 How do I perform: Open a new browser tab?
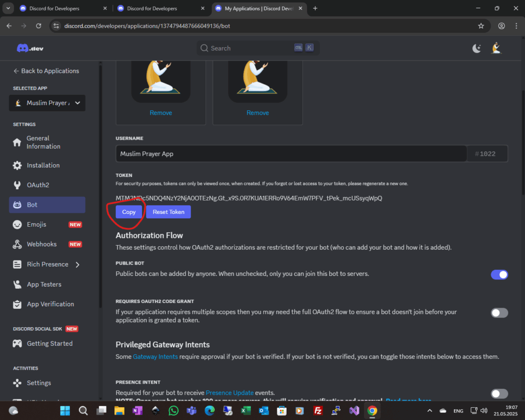(x=315, y=8)
